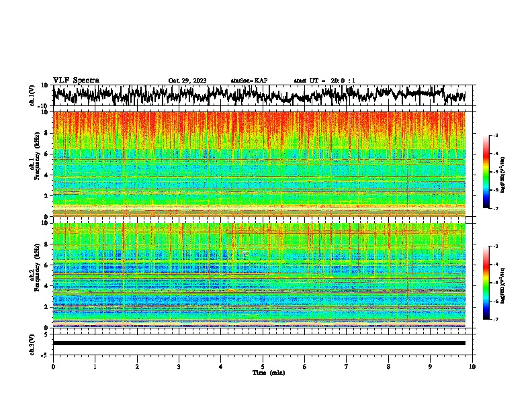Click the "4" tick on ch.1 frequency axis
Screen dimensions: 532x411
46,175
